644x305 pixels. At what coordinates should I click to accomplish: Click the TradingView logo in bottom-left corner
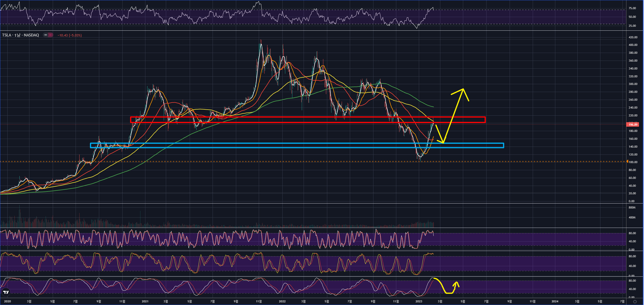[x=6, y=292]
